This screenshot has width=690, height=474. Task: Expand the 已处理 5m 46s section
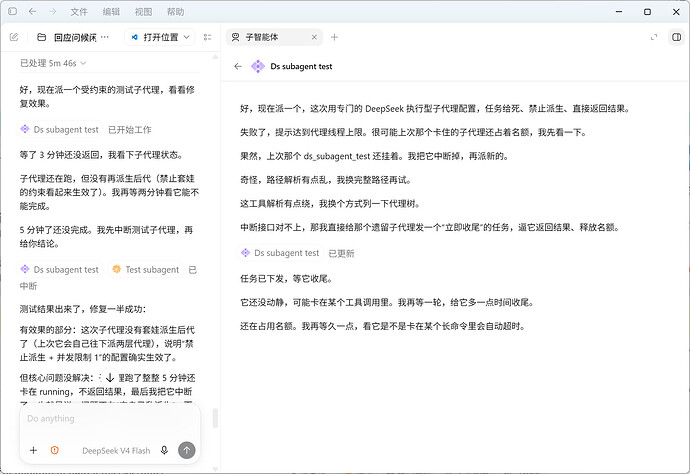click(53, 63)
